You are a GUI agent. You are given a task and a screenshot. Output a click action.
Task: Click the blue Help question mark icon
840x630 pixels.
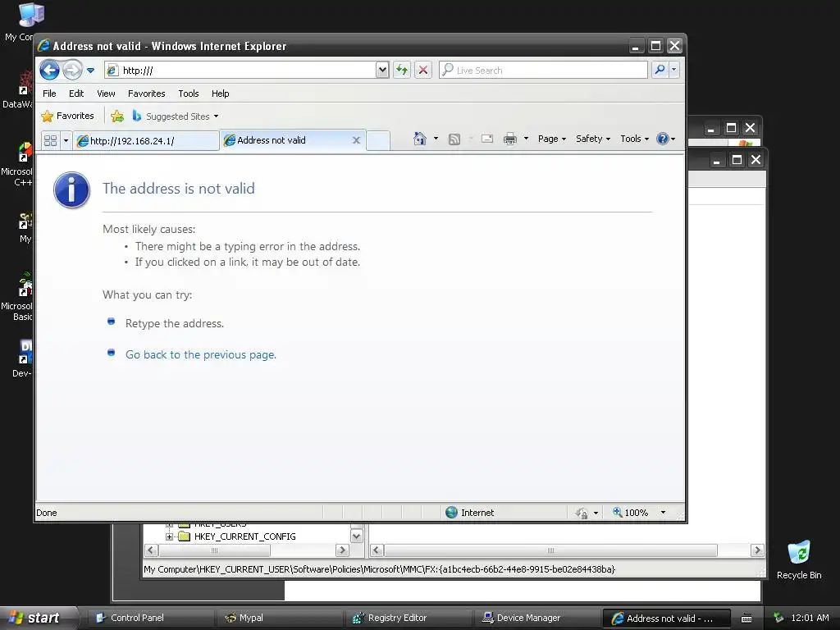pos(663,139)
